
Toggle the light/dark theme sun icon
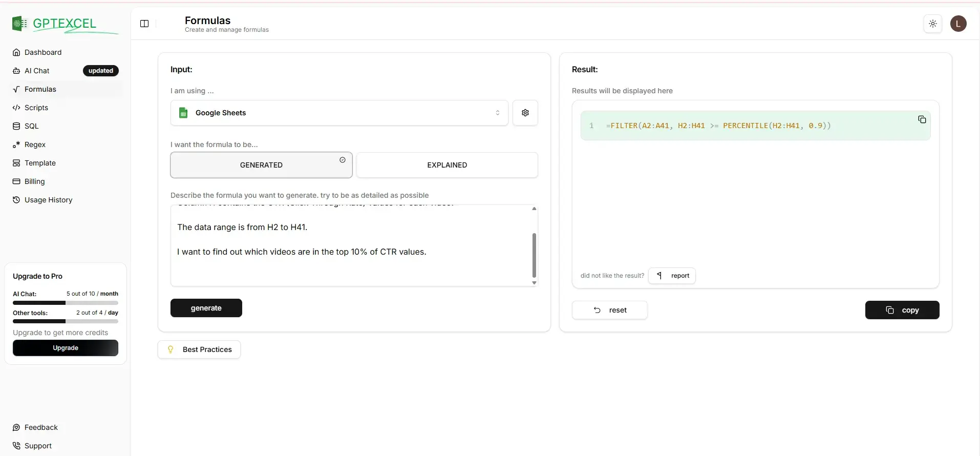932,24
